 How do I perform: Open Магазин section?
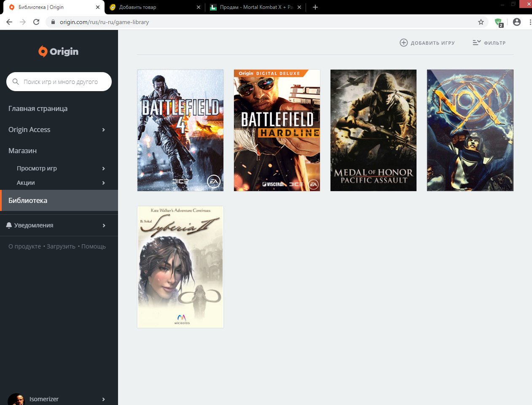point(22,151)
